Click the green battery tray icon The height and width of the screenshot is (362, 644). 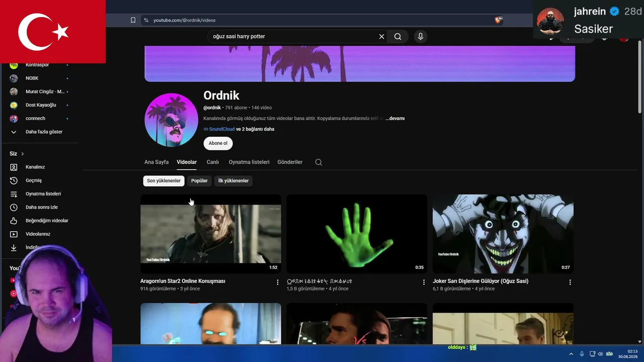point(609,354)
